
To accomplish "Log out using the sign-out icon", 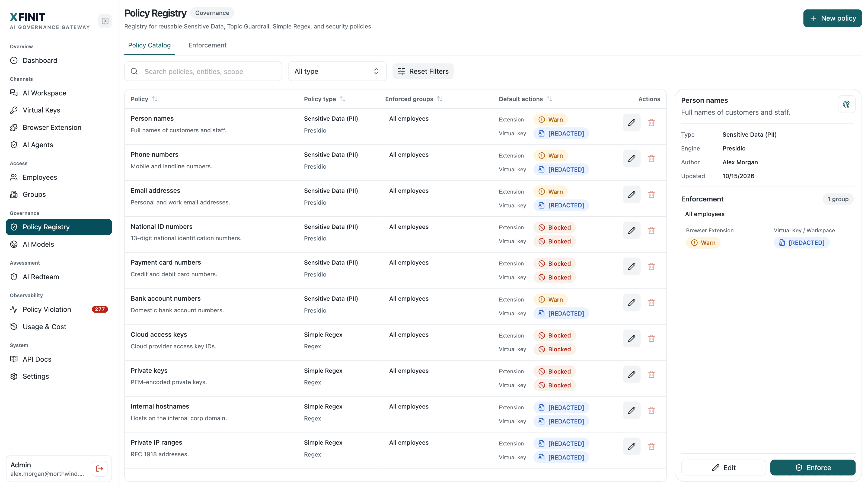I will 99,469.
